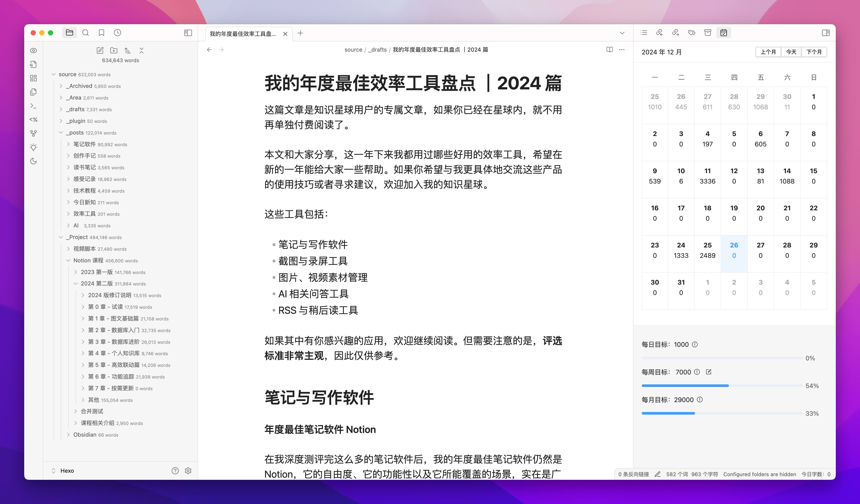This screenshot has width=860, height=504.
Task: Change the sort order icon in explorer
Action: point(128,51)
